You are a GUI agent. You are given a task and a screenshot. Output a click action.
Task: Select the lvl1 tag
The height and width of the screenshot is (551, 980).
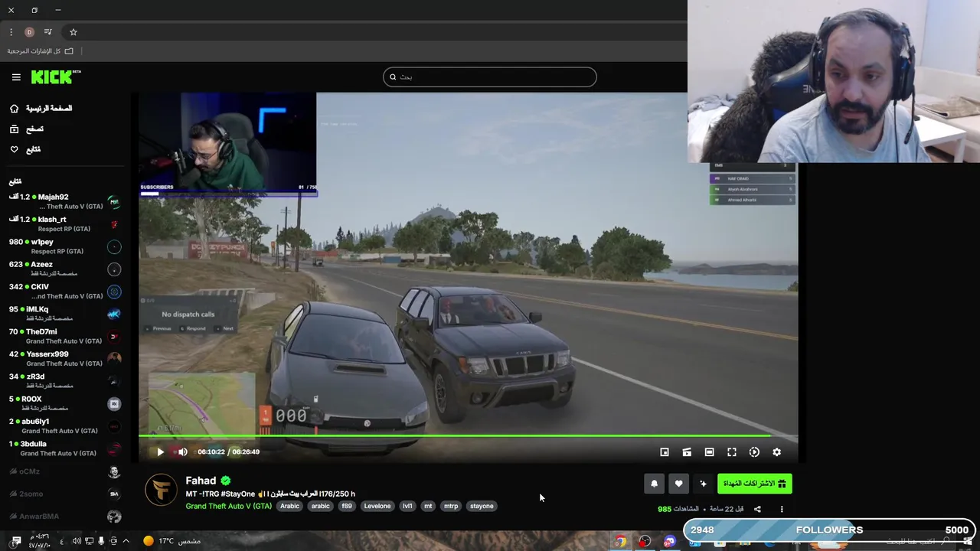(407, 506)
